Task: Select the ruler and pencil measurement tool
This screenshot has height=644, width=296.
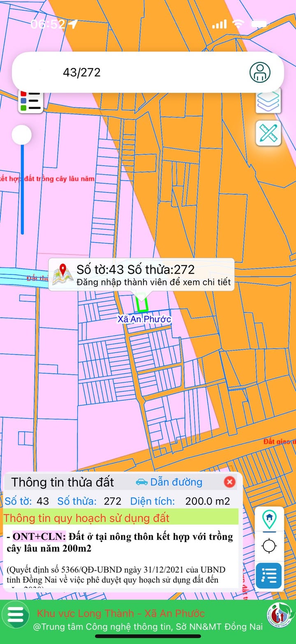Action: coord(268,133)
